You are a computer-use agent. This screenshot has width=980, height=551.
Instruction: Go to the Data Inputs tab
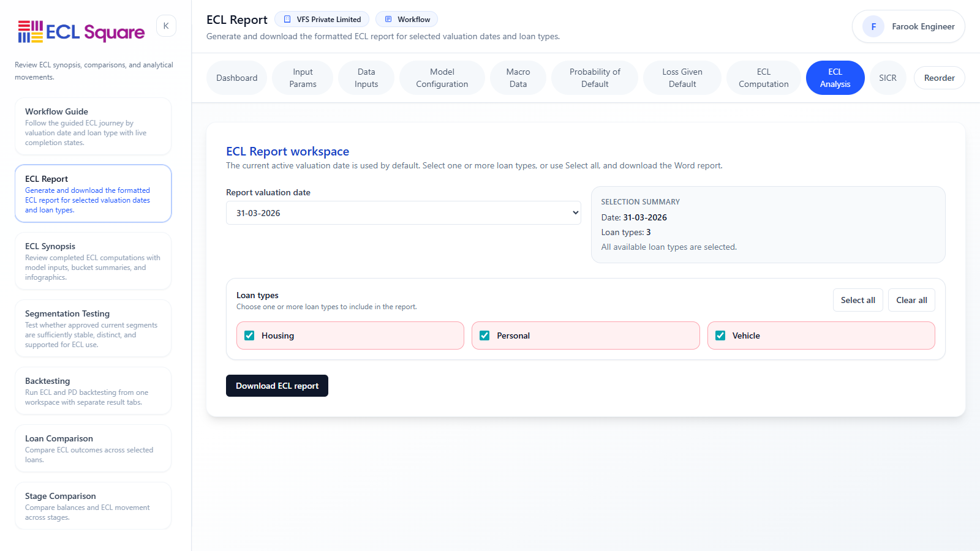point(366,78)
